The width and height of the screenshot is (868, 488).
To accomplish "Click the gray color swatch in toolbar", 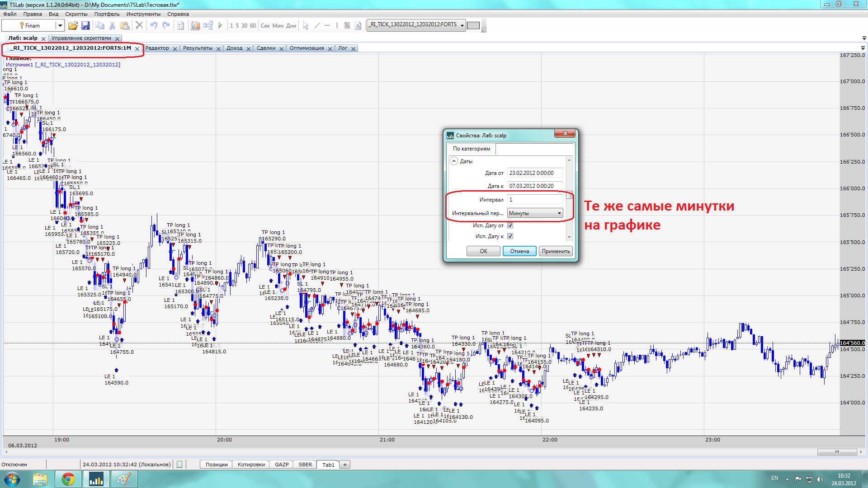I will click(473, 25).
